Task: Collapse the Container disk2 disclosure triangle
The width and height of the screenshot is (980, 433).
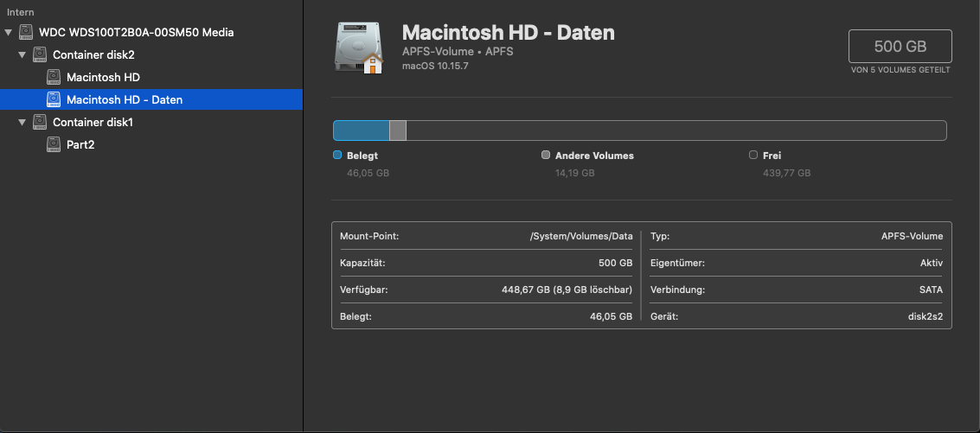Action: click(22, 55)
